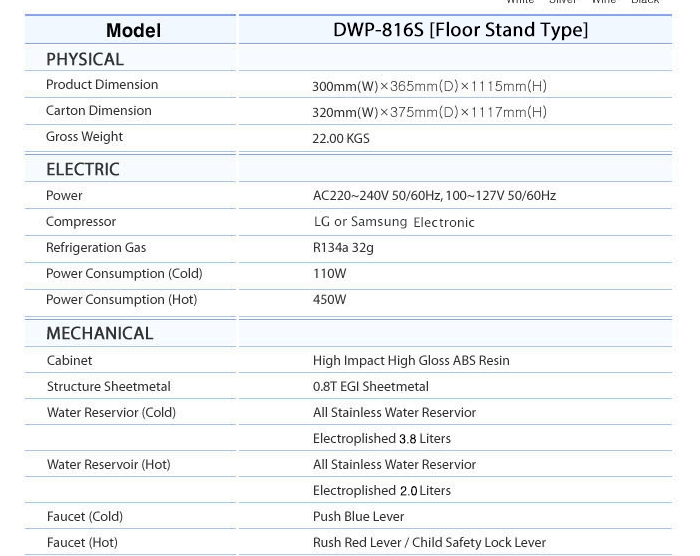Click the Carton Dimension label
700x556 pixels.
(99, 111)
